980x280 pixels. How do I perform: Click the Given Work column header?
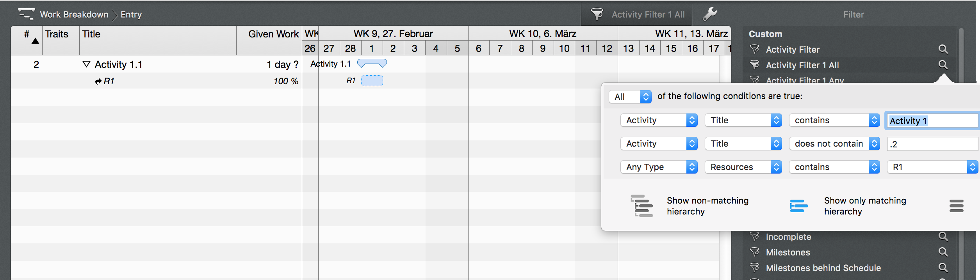click(x=273, y=34)
